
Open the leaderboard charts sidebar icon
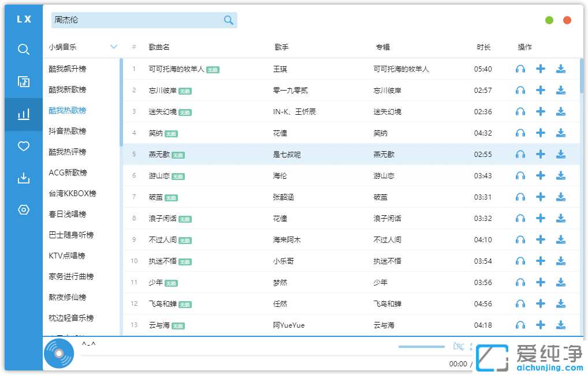point(23,114)
